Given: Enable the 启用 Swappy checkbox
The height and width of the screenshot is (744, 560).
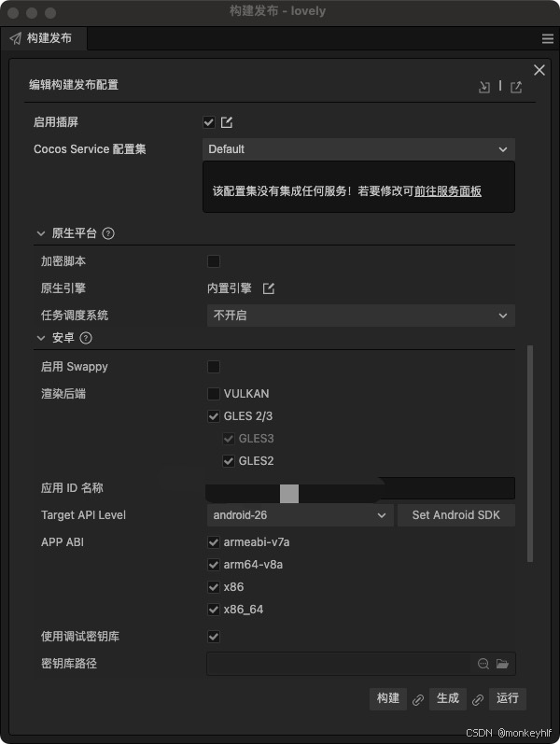Looking at the screenshot, I should 214,367.
